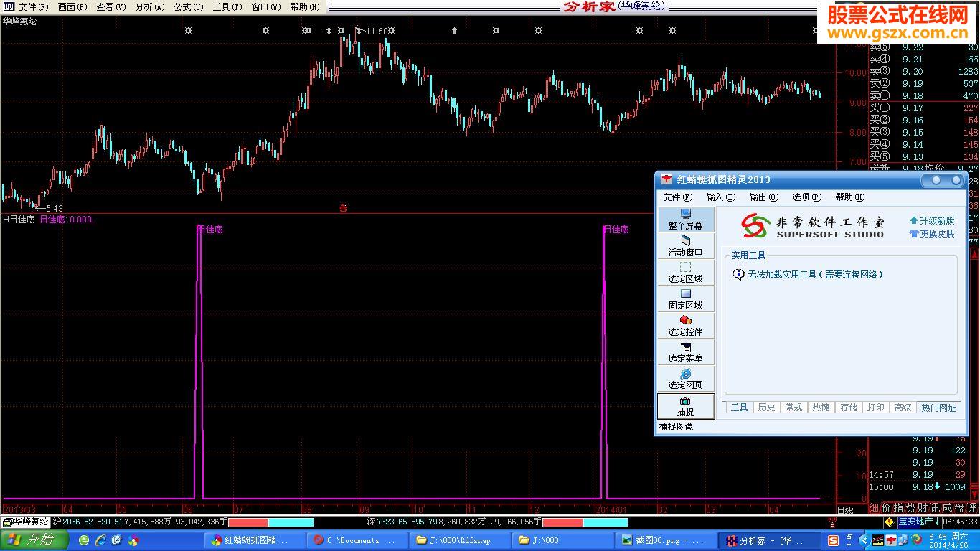Image resolution: width=980 pixels, height=551 pixels.
Task: Open 工具 menu in 分析家 menu bar
Action: click(227, 7)
